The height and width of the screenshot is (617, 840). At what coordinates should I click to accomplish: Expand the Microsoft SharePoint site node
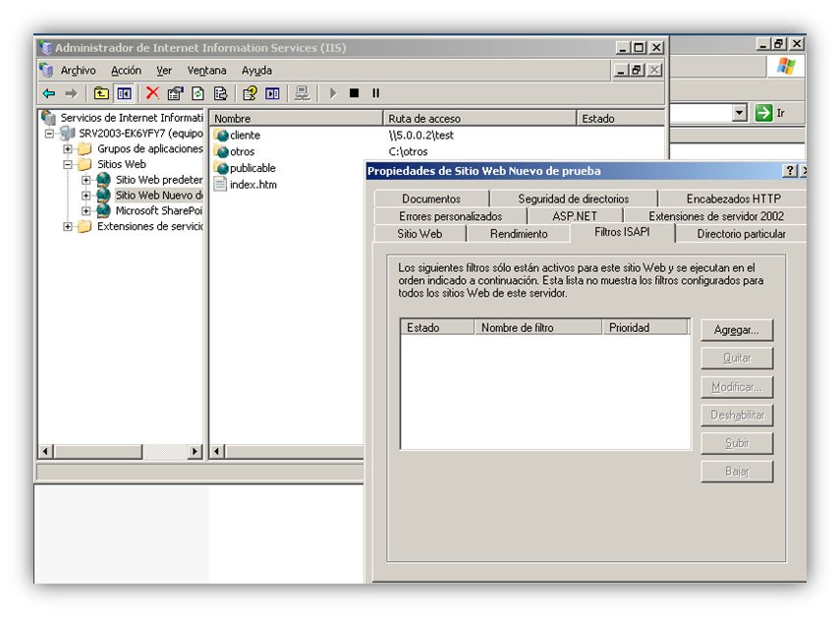pyautogui.click(x=85, y=211)
